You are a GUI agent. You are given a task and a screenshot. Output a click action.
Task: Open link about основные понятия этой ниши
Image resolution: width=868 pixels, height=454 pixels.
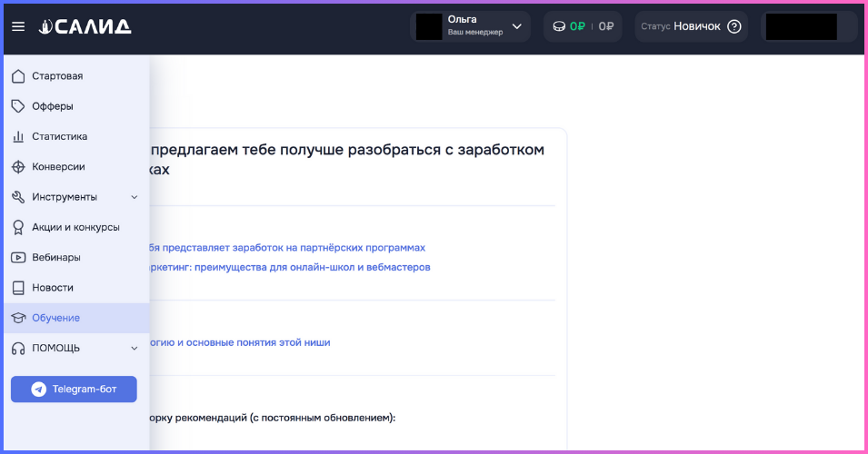tap(240, 342)
